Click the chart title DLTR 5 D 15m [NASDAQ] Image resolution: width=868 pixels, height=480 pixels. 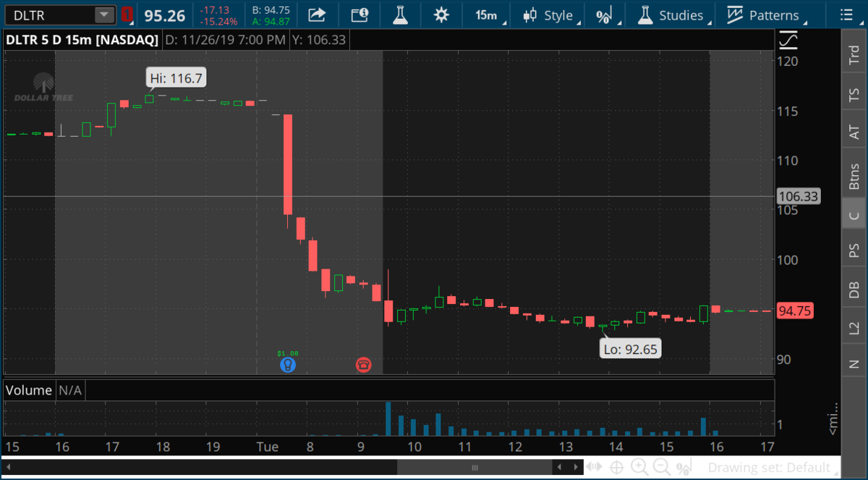pyautogui.click(x=82, y=40)
